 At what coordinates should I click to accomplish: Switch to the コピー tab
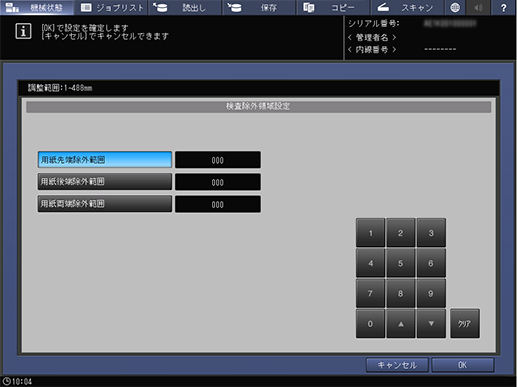coord(333,7)
